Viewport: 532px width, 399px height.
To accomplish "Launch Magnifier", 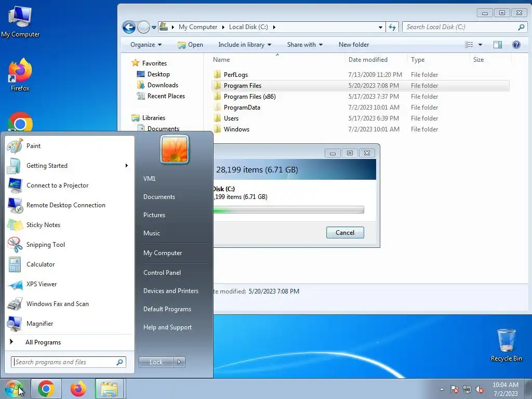I will coord(70,323).
